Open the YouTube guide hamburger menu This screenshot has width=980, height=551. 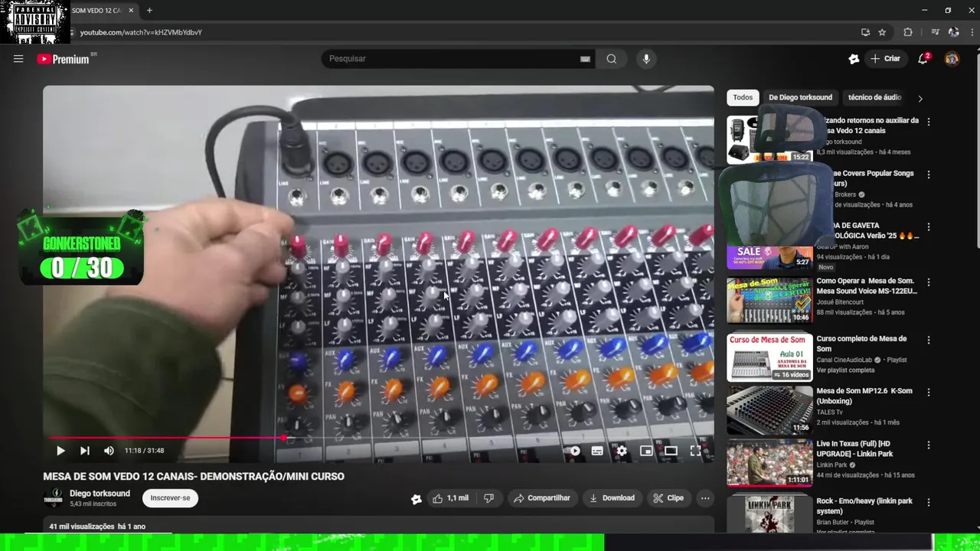click(x=18, y=59)
